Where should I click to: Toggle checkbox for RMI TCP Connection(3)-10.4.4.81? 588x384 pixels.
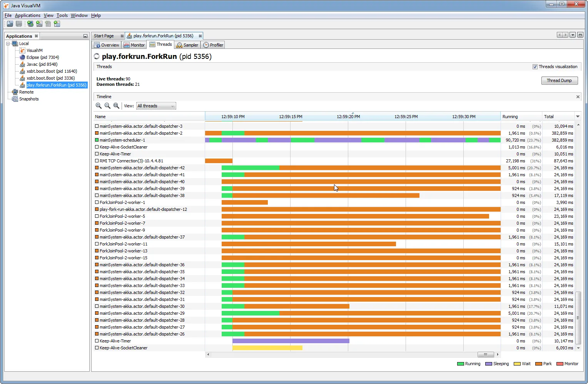tap(97, 161)
